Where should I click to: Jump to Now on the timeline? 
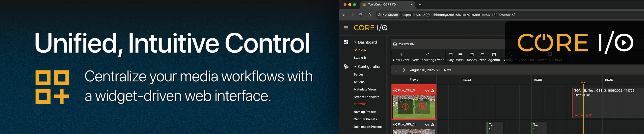tap(447, 70)
